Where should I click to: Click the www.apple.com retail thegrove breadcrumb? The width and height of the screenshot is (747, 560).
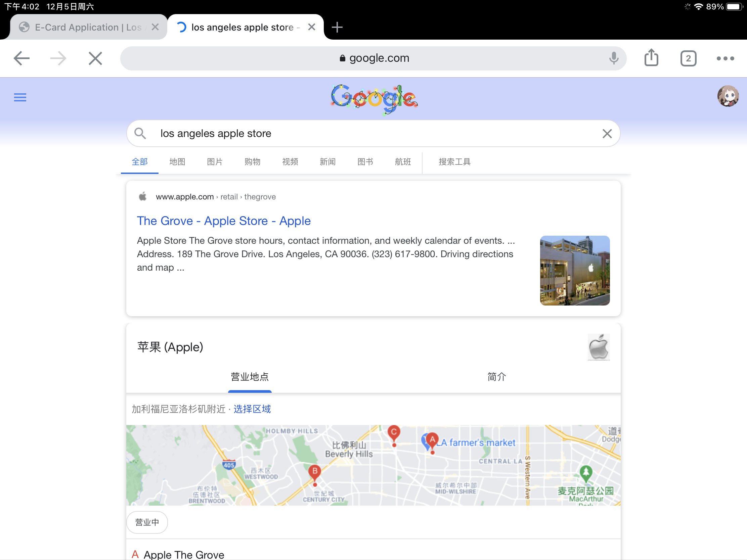215,197
